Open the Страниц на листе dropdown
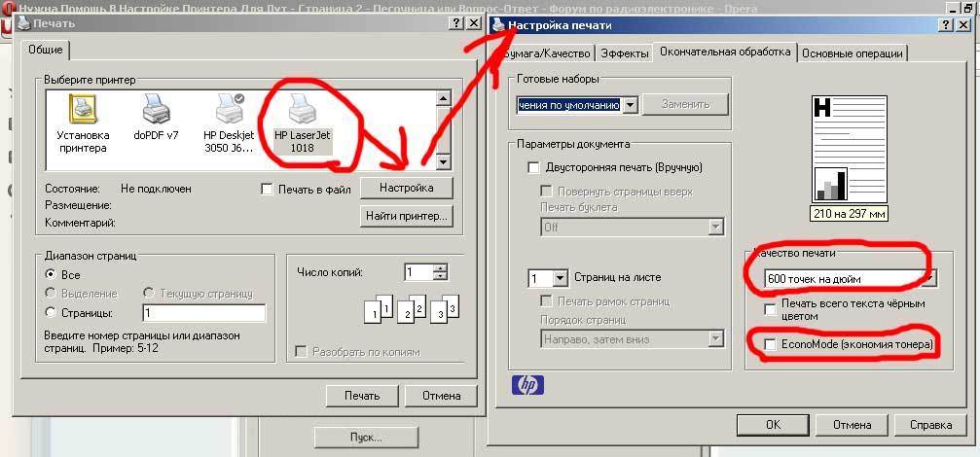 tap(560, 277)
